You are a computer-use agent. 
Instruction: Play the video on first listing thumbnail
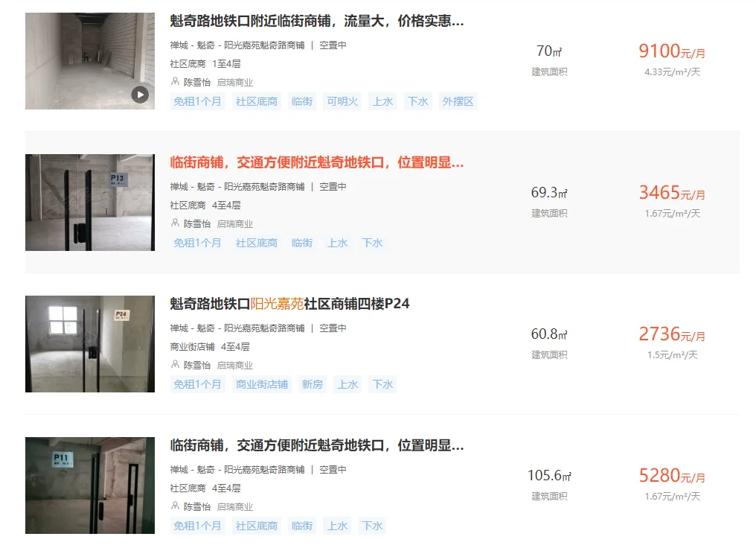(140, 95)
